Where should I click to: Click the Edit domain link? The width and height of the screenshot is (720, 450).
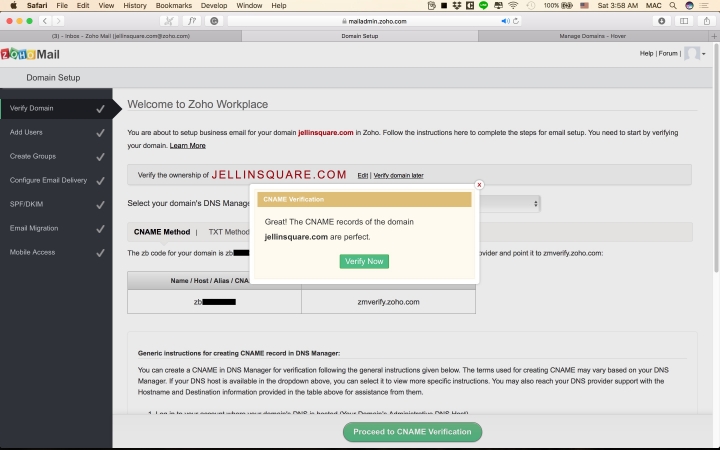click(362, 175)
